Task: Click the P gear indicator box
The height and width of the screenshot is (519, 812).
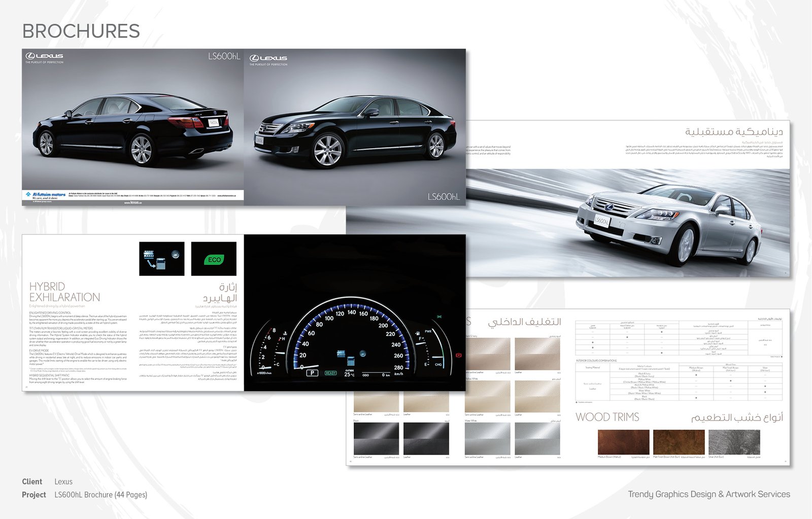Action: coord(312,373)
